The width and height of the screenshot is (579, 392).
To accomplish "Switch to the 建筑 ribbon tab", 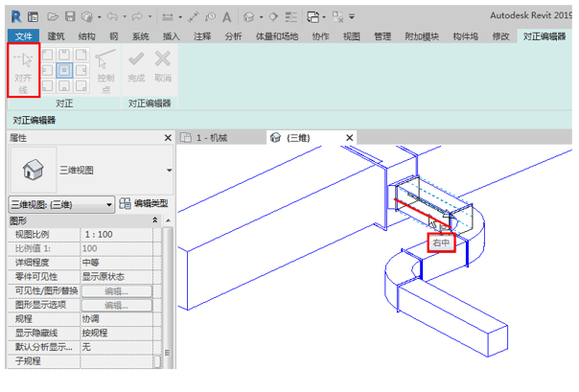I will point(57,36).
